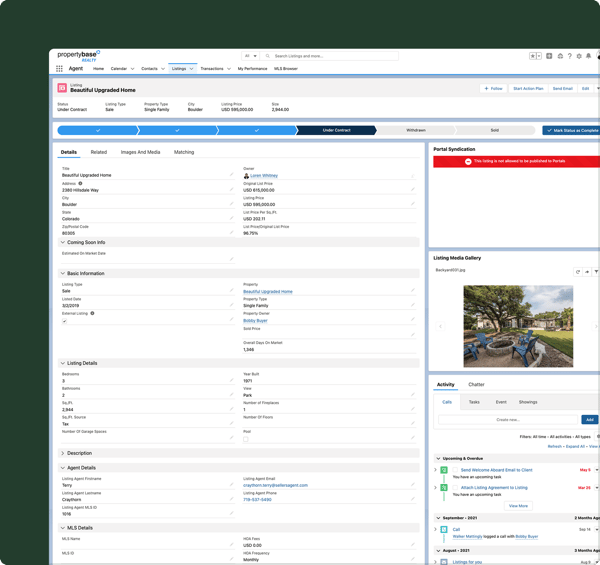
Task: Expand the Description section
Action: tap(63, 453)
